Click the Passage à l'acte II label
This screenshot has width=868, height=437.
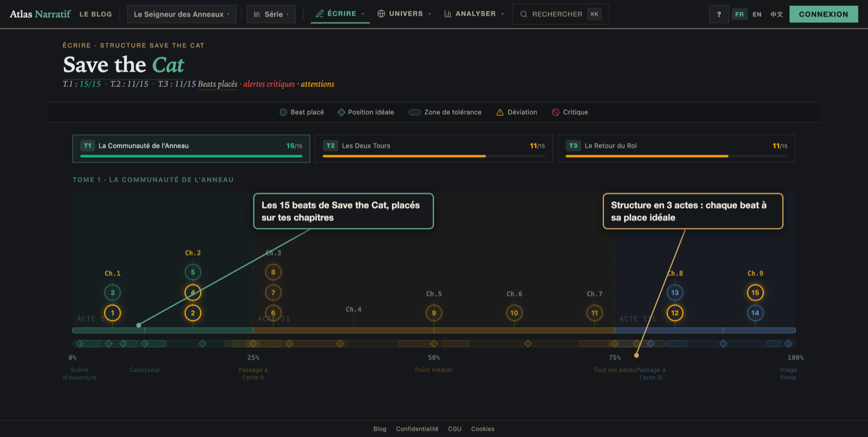point(253,374)
